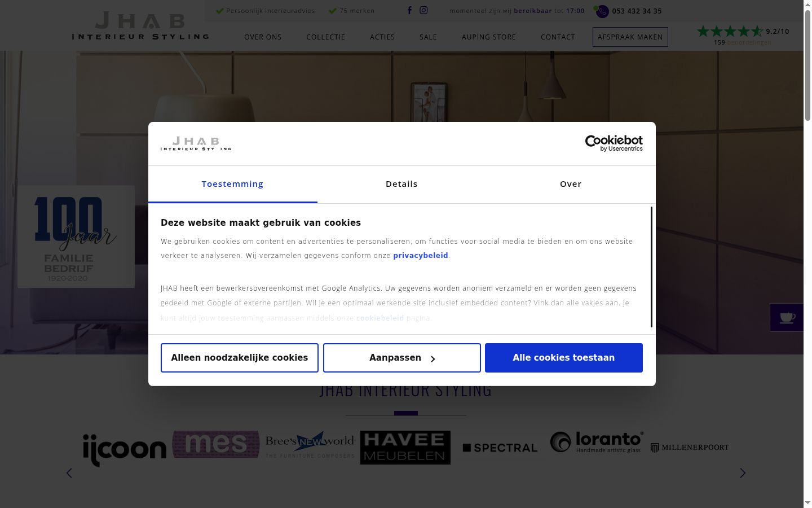The height and width of the screenshot is (508, 812).
Task: Open the Contact menu item
Action: 558,37
